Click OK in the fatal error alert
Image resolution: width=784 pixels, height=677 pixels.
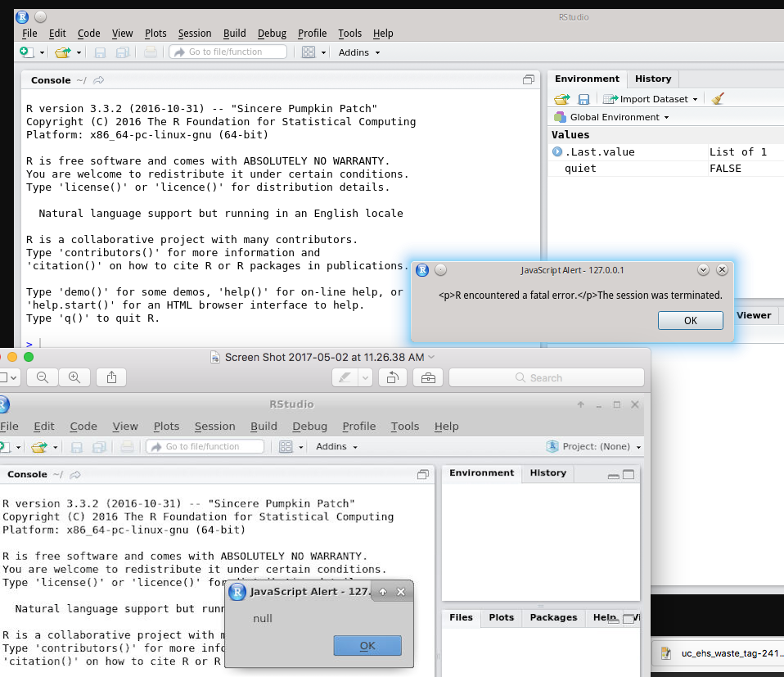point(691,321)
